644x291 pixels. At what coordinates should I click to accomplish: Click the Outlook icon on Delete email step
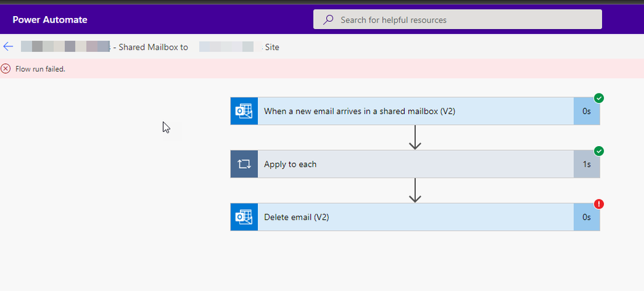tap(244, 217)
